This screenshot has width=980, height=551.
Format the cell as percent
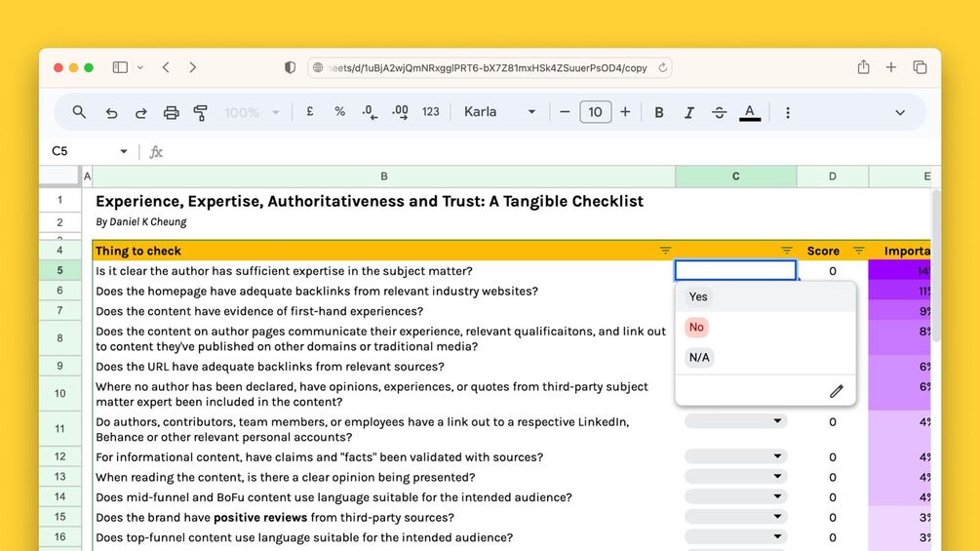click(339, 112)
